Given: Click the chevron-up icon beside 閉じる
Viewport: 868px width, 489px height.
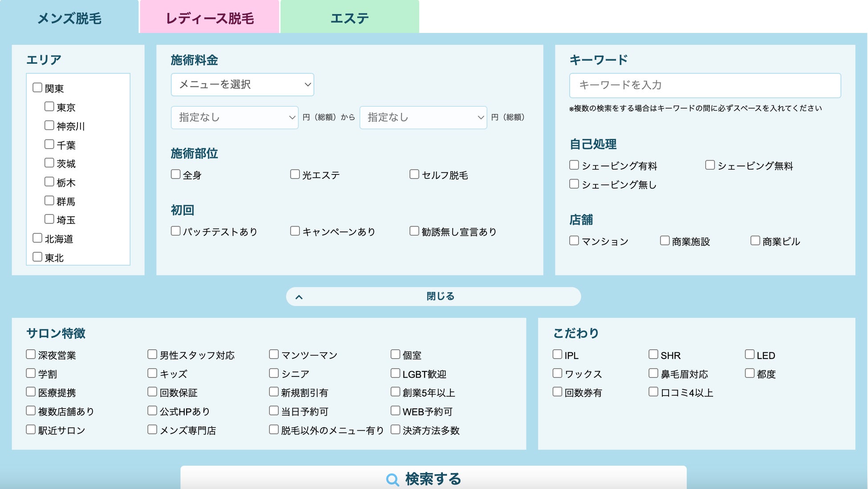Looking at the screenshot, I should 299,297.
